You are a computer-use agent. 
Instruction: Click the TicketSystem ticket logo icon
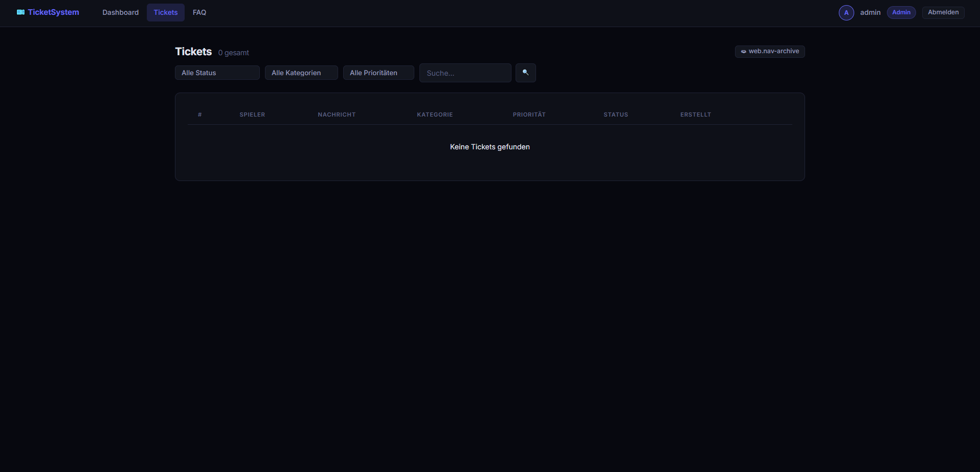[x=20, y=12]
